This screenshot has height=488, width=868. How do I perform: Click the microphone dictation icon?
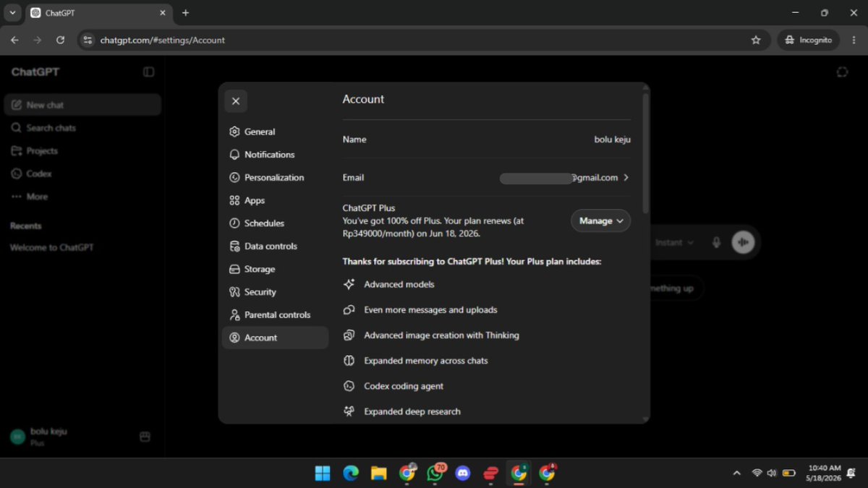click(x=716, y=243)
